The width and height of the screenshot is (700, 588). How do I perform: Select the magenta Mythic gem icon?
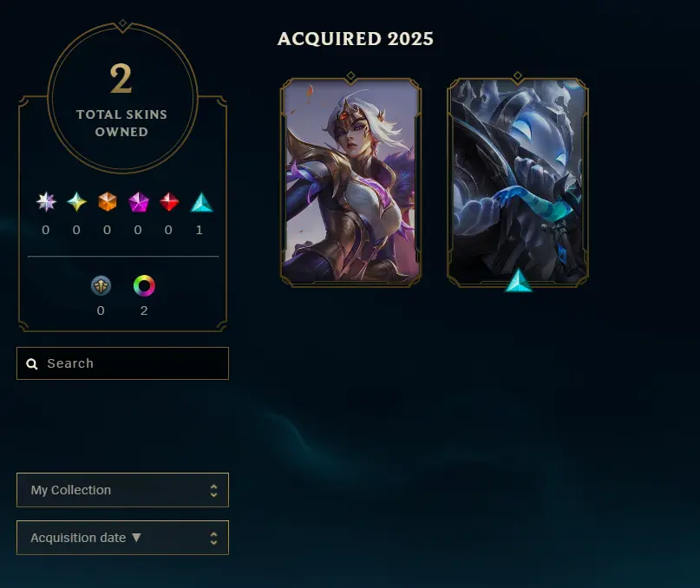click(139, 202)
